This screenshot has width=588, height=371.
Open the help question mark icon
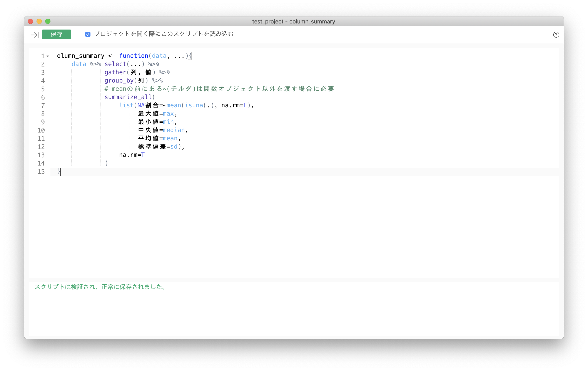tap(556, 35)
